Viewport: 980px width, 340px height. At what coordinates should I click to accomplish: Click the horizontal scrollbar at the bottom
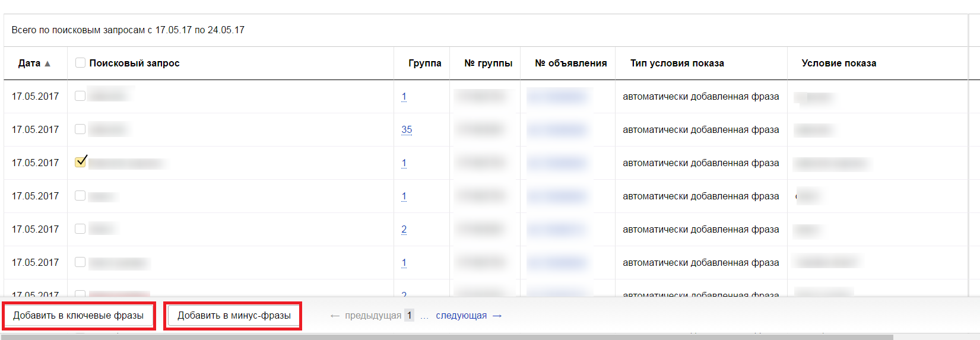point(445,337)
